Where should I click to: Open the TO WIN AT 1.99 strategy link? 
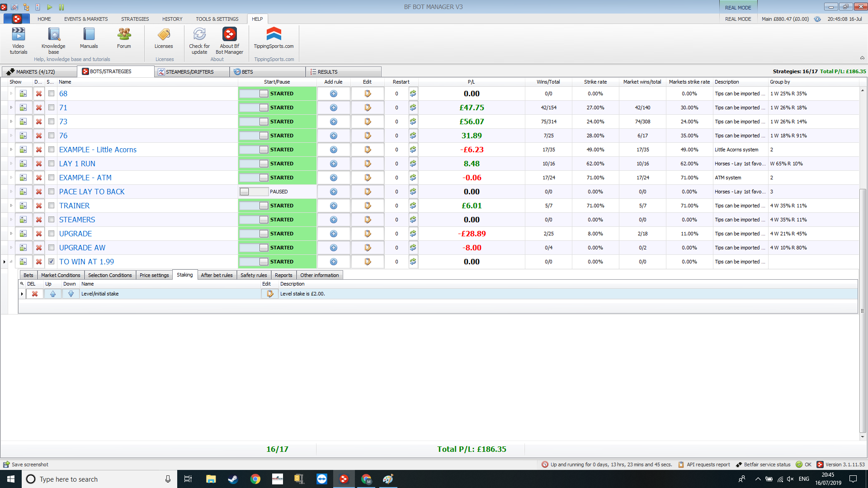[x=86, y=262]
